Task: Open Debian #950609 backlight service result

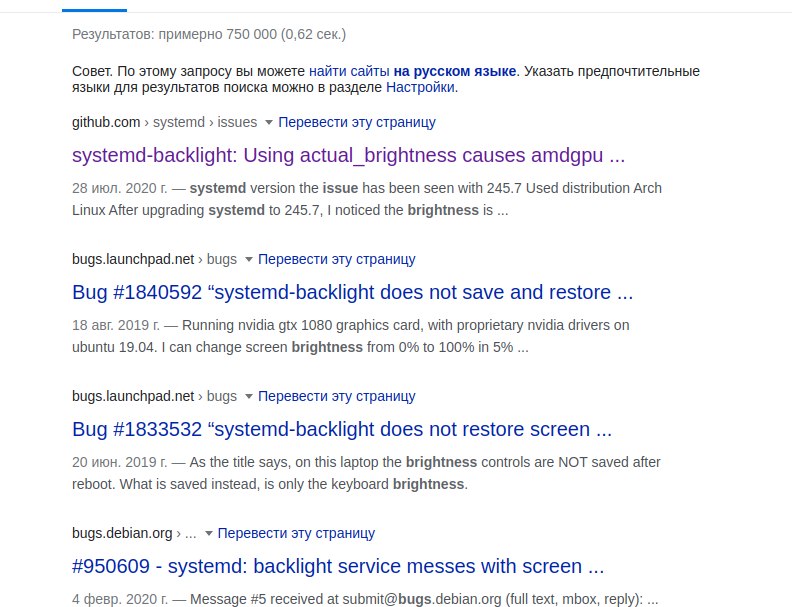Action: 338,566
